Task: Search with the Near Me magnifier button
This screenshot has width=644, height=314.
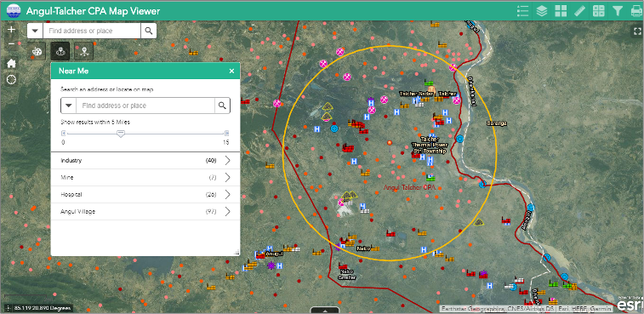Action: click(222, 106)
